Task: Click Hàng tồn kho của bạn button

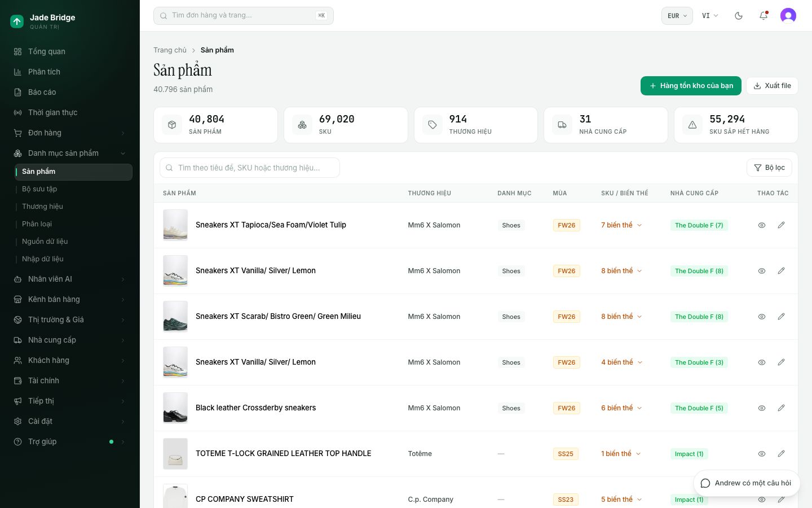Action: (x=691, y=86)
